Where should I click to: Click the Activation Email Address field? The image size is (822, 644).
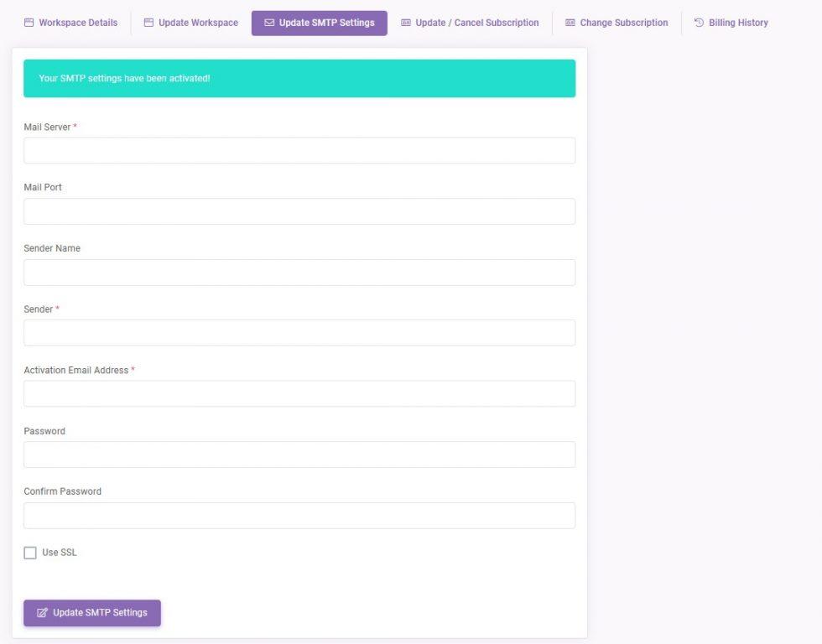(x=299, y=394)
